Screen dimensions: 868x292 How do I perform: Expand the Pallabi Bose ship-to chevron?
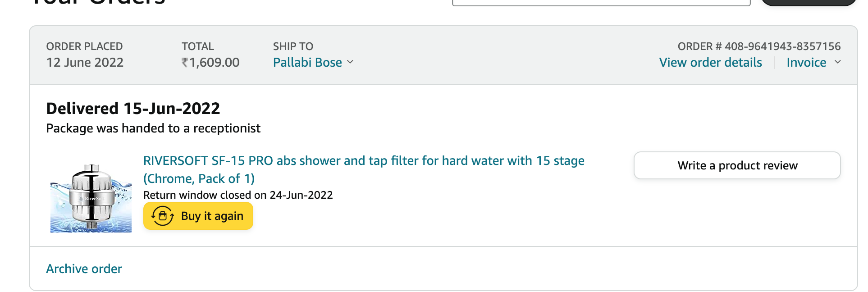350,62
